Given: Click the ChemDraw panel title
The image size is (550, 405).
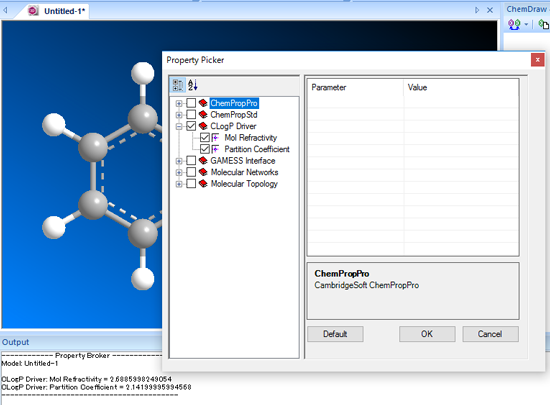Looking at the screenshot, I should tap(526, 9).
